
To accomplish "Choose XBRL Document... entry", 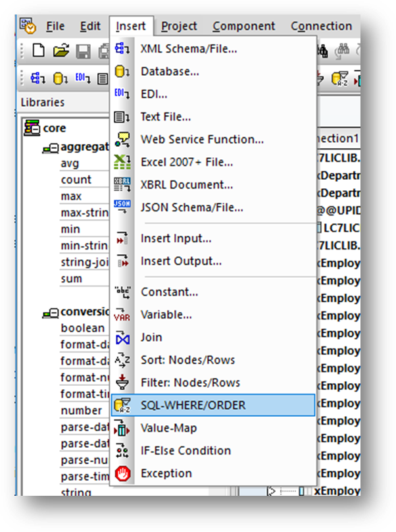I will pyautogui.click(x=213, y=185).
